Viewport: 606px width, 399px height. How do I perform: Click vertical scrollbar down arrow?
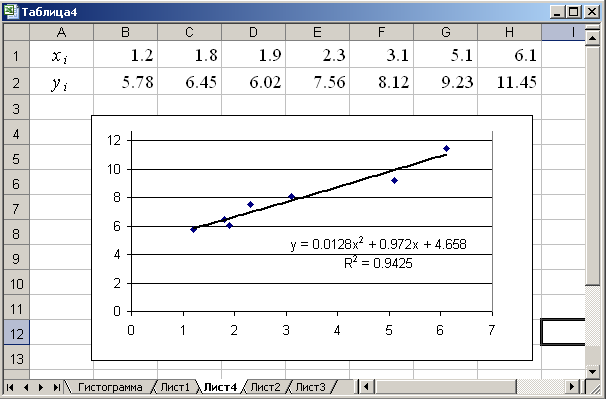592,372
